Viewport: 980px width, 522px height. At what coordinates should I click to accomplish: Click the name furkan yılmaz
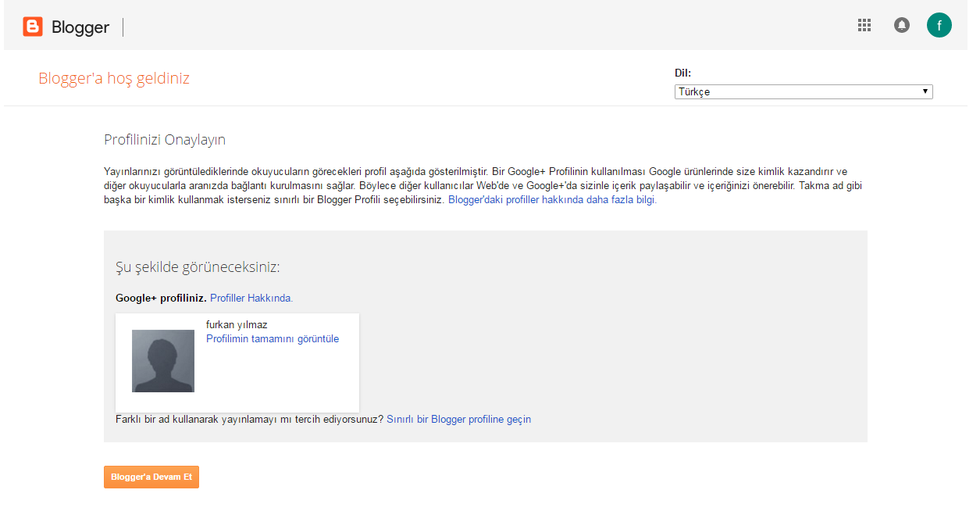click(237, 324)
